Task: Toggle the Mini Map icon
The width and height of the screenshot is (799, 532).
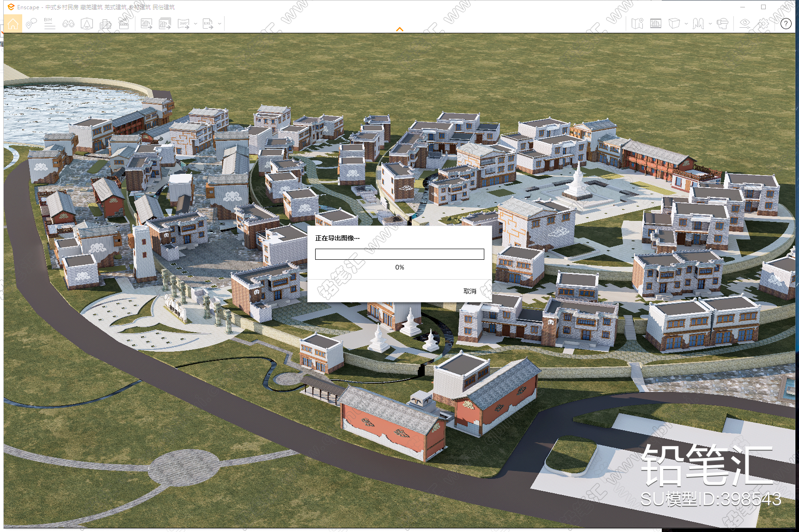Action: click(x=637, y=24)
